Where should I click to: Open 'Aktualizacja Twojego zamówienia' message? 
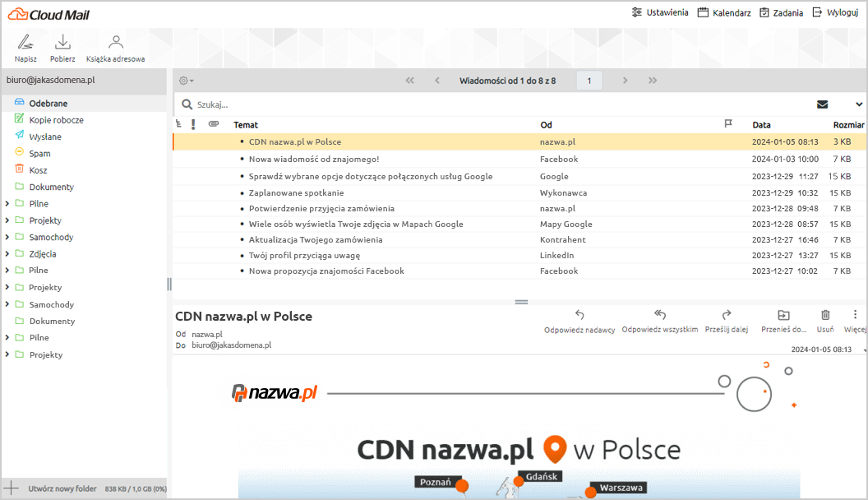click(519, 239)
